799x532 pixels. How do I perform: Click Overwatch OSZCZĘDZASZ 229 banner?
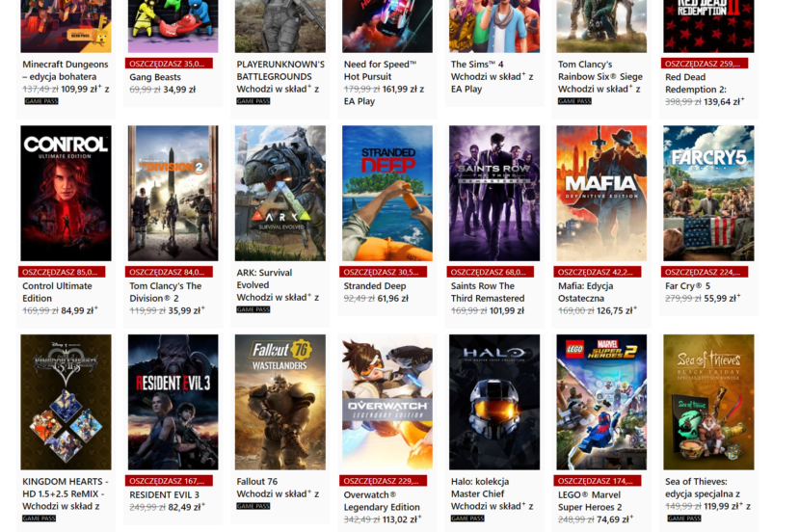(x=384, y=481)
